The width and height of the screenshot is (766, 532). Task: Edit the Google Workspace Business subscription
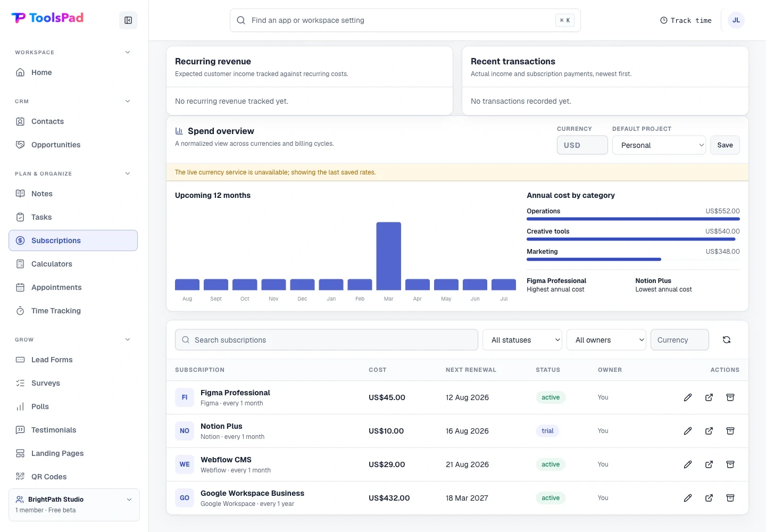pyautogui.click(x=688, y=498)
